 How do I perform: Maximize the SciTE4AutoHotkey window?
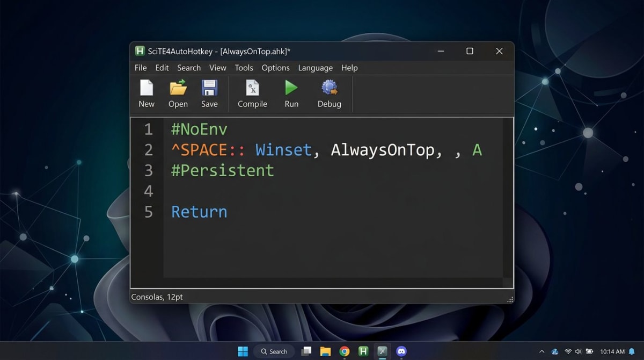point(470,51)
